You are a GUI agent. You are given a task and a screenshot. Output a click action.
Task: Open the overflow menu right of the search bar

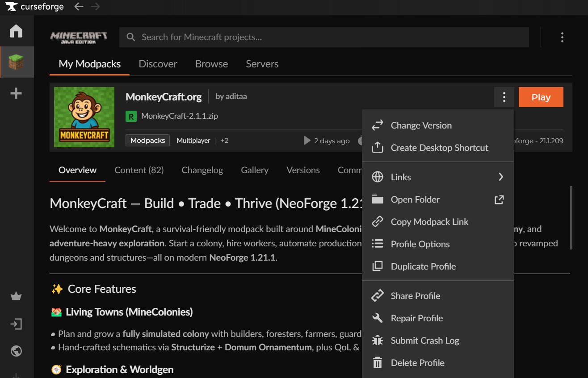562,37
